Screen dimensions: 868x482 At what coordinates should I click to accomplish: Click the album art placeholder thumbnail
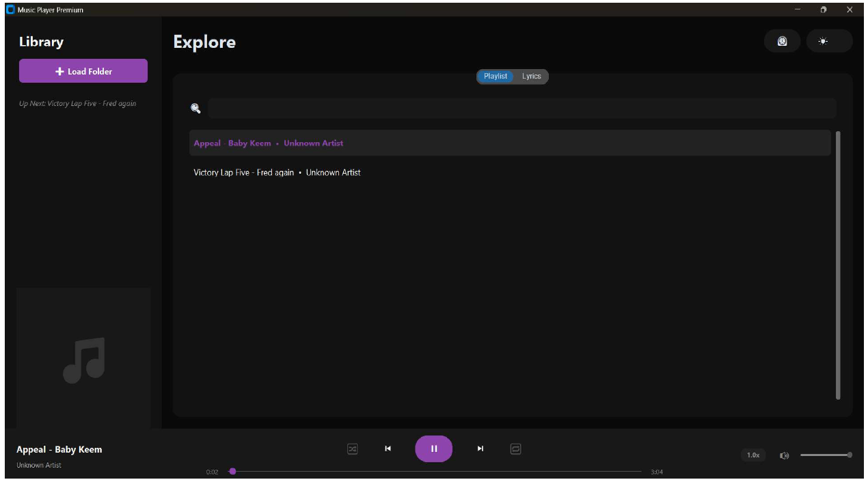(x=83, y=358)
